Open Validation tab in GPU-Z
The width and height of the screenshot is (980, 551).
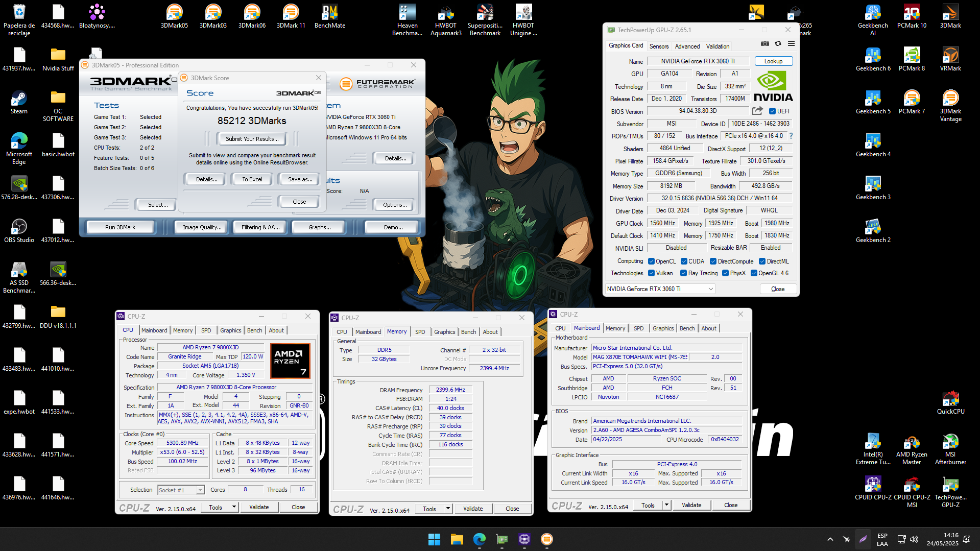(718, 46)
